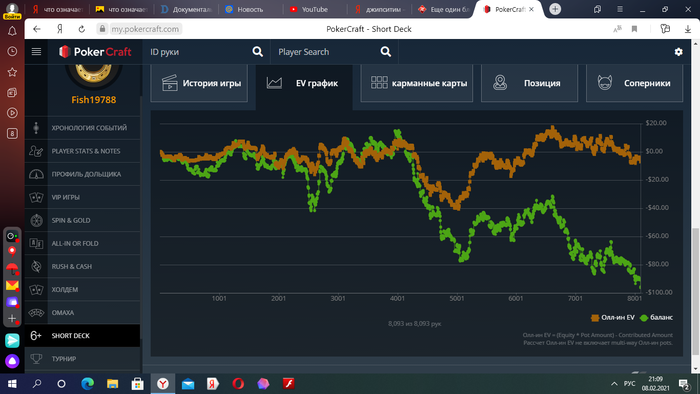Click the Fish19788 username
Image resolution: width=700 pixels, height=394 pixels.
click(94, 100)
